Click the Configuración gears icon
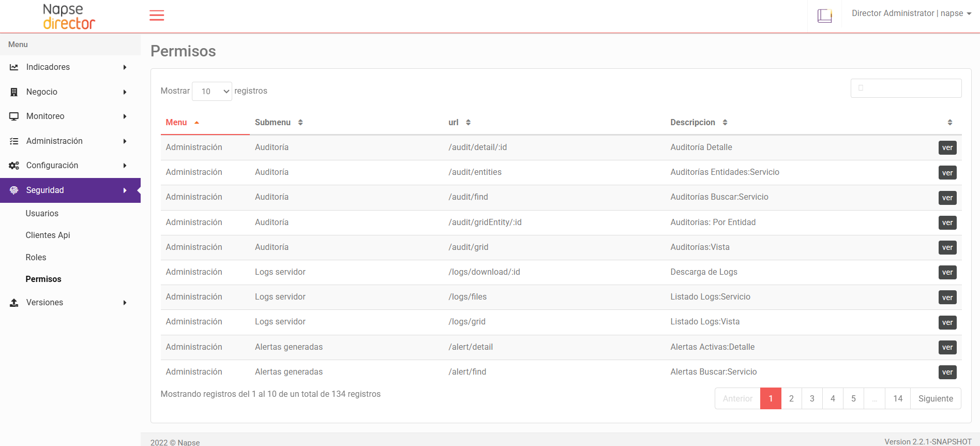 pos(14,166)
